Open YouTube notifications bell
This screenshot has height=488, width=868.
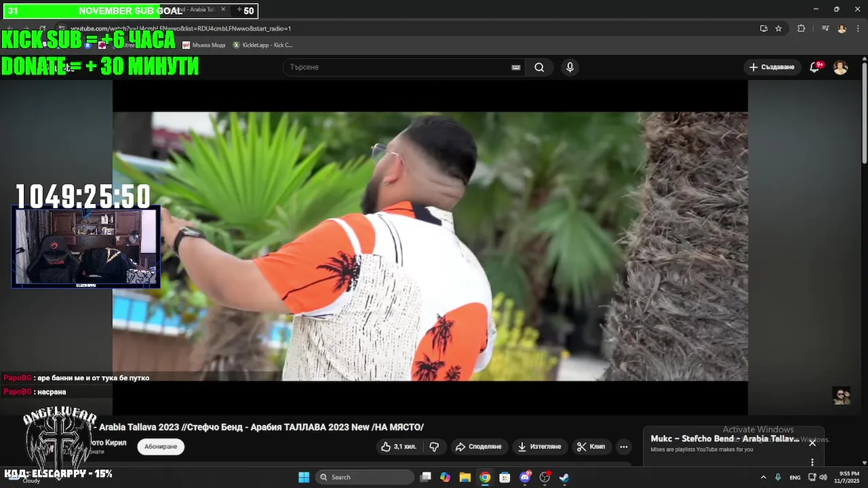coord(815,67)
